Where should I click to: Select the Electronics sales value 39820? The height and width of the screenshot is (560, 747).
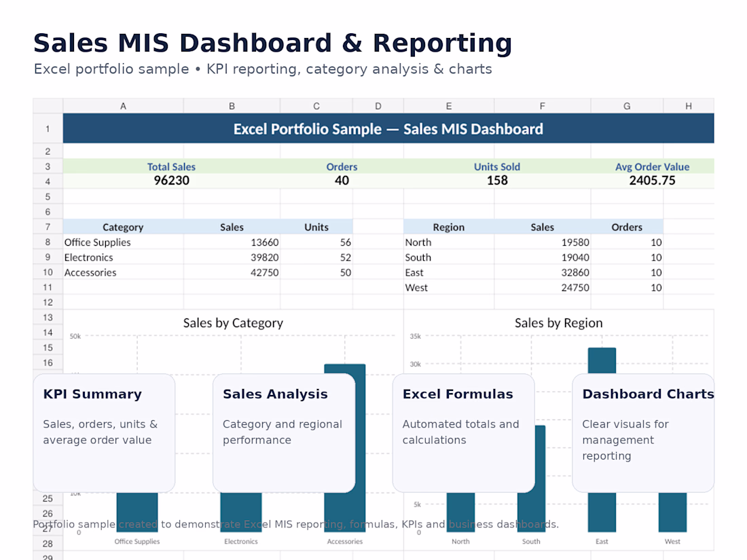232,258
